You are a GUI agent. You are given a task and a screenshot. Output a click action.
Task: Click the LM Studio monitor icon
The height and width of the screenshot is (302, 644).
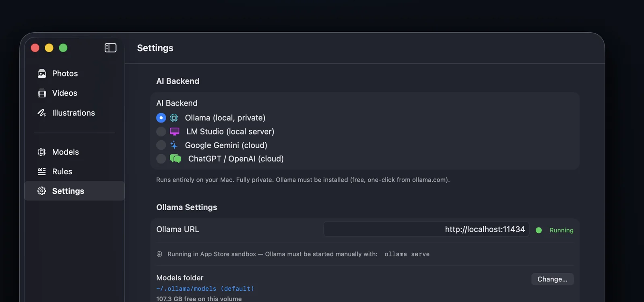pos(175,132)
